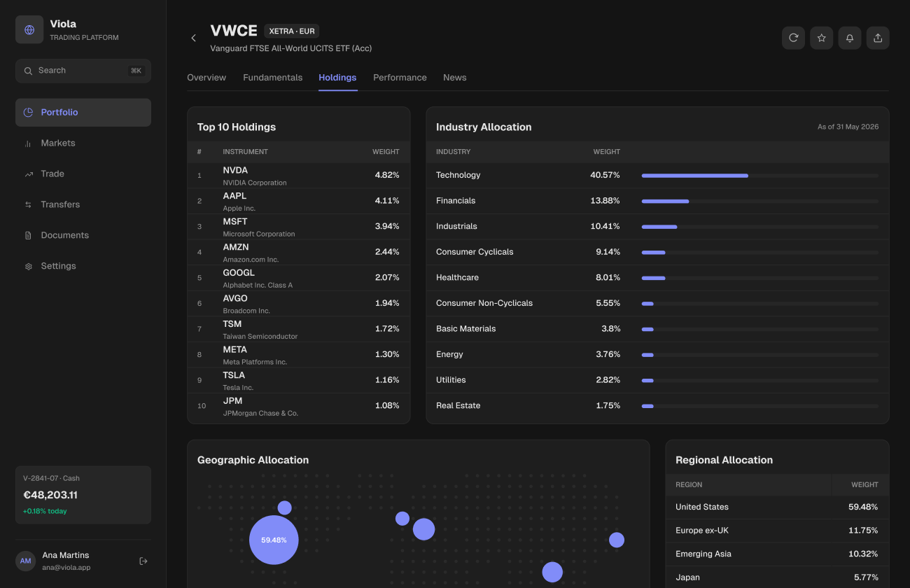Select the AMZN holding row
The image size is (910, 588).
pos(299,252)
